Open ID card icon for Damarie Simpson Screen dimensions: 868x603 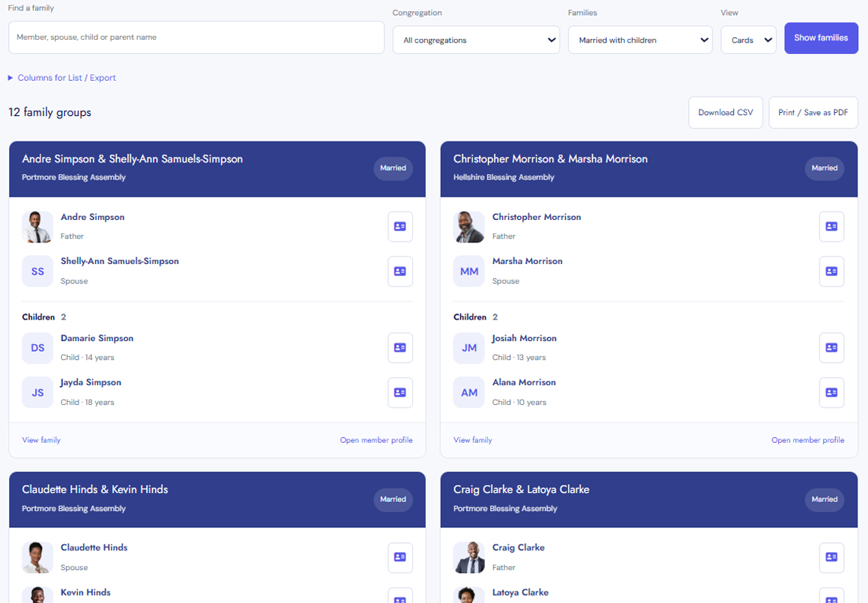(x=400, y=348)
